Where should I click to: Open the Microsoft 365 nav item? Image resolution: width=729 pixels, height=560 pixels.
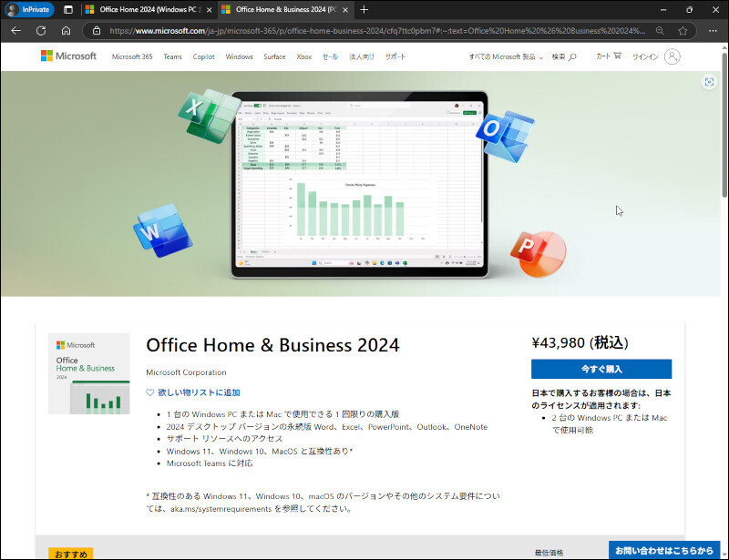pyautogui.click(x=132, y=56)
